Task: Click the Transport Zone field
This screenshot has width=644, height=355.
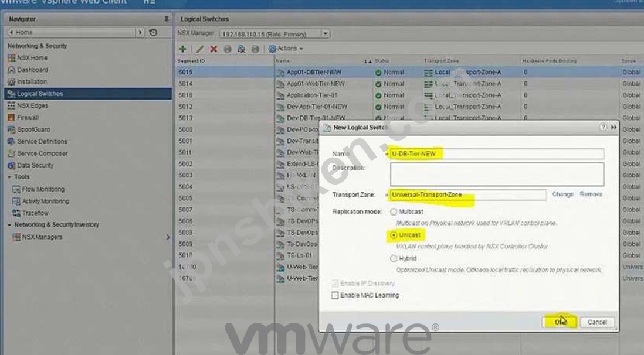Action: coord(468,194)
